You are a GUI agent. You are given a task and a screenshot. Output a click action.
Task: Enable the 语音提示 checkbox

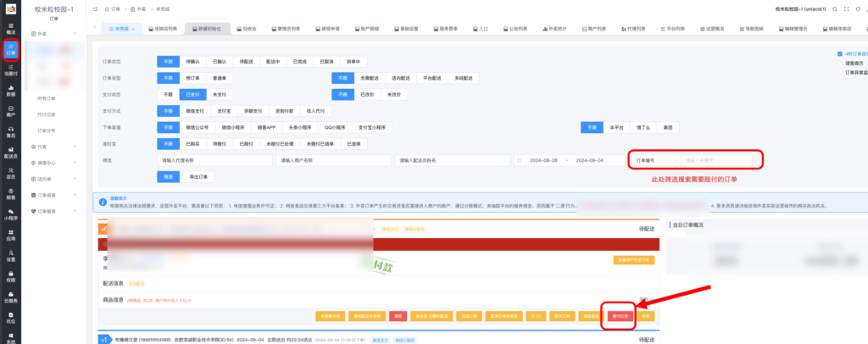840,63
